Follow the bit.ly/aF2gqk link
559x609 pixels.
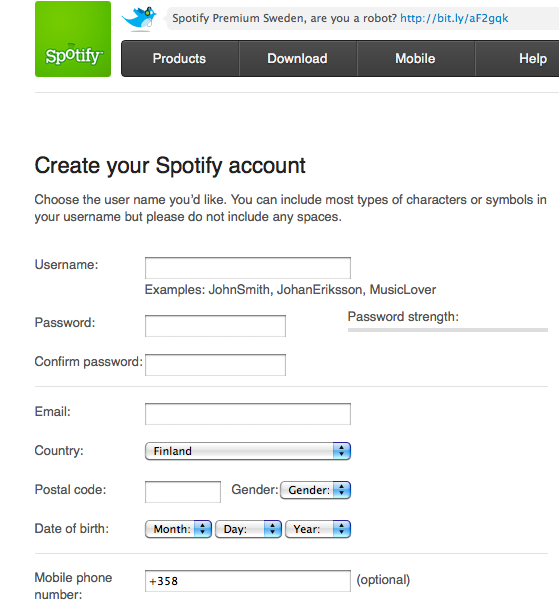(x=454, y=18)
